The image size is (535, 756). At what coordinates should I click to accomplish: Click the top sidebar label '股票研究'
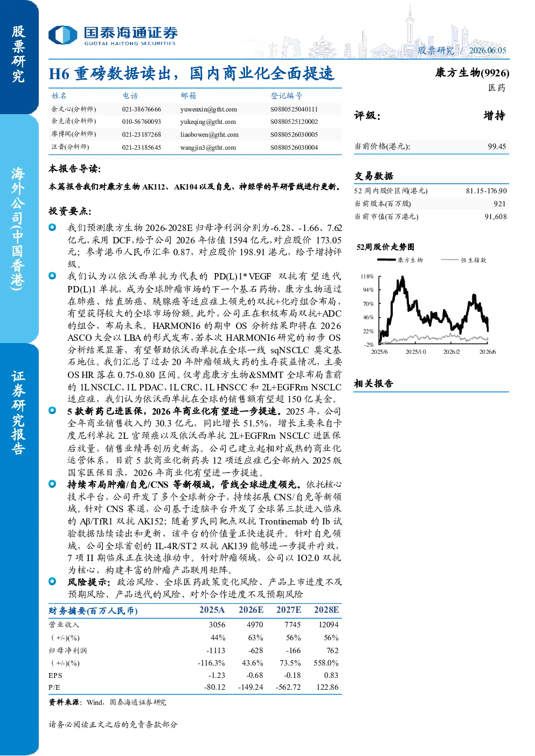(x=18, y=54)
